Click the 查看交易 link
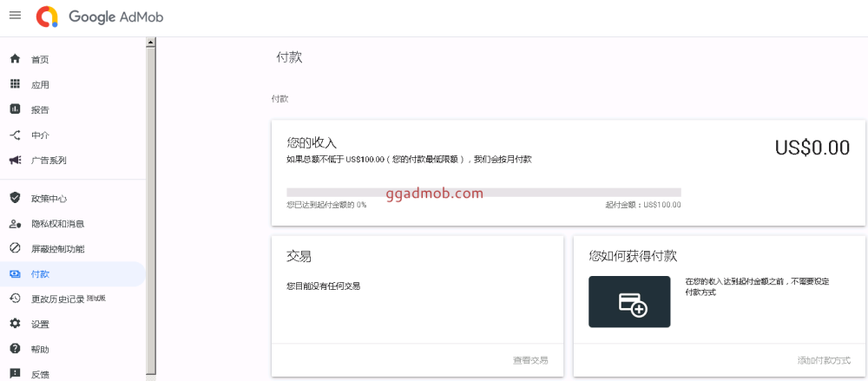868x381 pixels. (530, 360)
